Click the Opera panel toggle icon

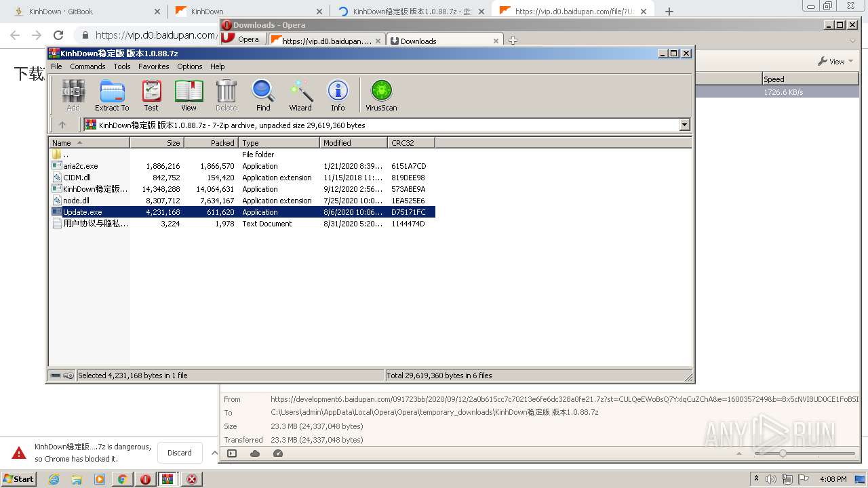pos(232,453)
